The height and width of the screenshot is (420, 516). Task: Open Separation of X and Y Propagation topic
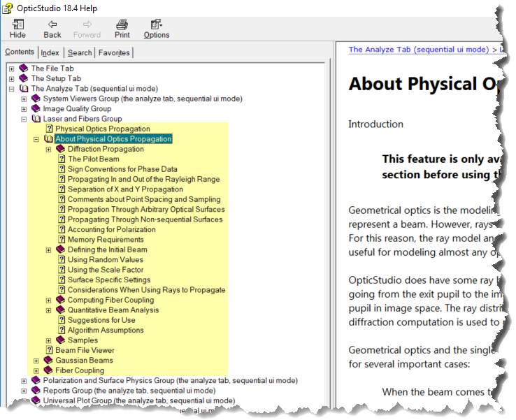[x=125, y=189]
